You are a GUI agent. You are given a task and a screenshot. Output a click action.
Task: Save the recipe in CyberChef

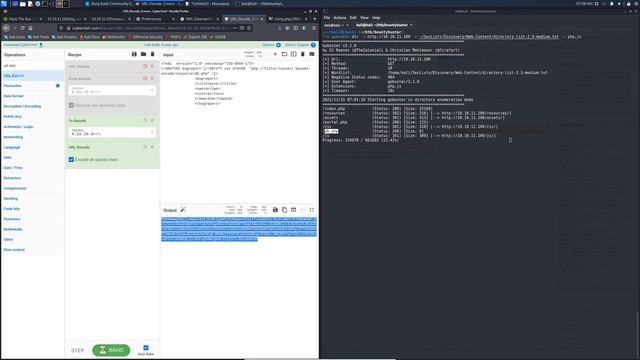pyautogui.click(x=134, y=54)
